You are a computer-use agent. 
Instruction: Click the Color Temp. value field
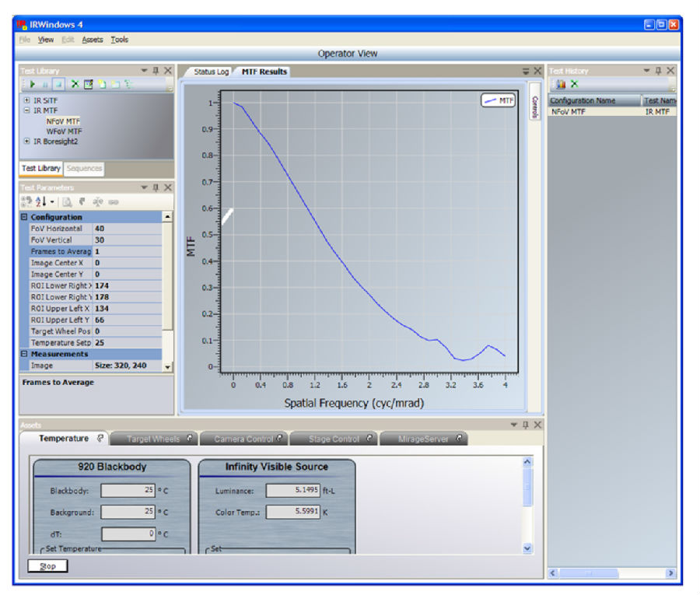point(293,512)
